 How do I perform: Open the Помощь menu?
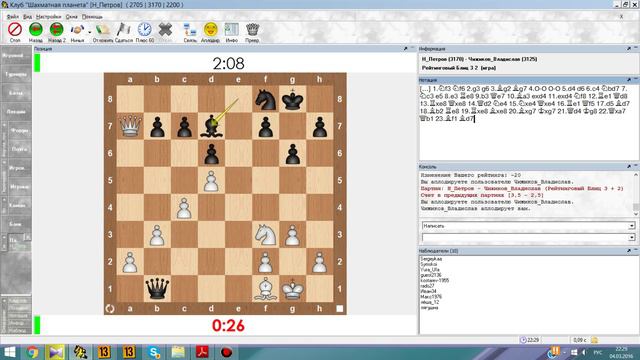pos(92,17)
